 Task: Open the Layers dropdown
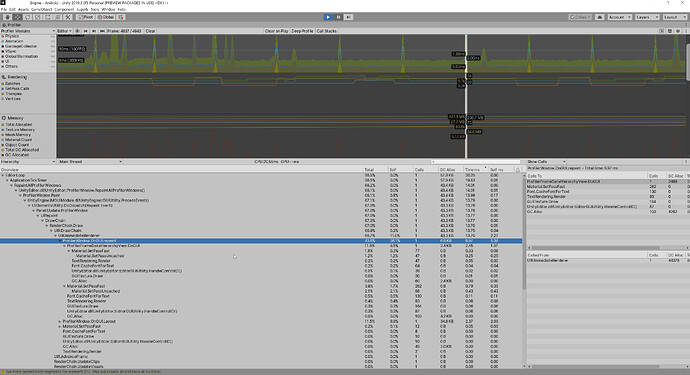[647, 17]
